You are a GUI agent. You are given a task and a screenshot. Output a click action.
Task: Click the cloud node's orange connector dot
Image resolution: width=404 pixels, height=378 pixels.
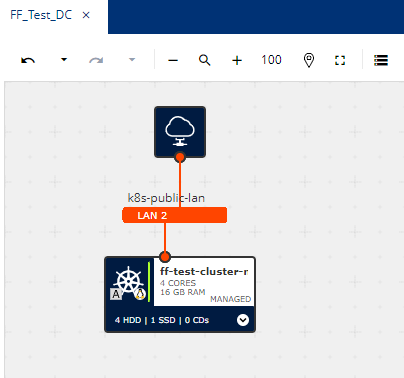click(180, 157)
